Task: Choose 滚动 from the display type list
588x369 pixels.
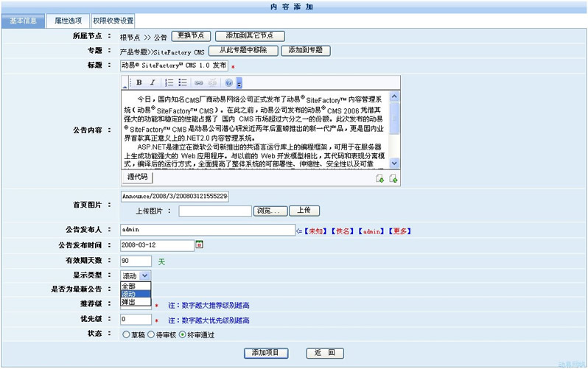Action: pyautogui.click(x=136, y=294)
